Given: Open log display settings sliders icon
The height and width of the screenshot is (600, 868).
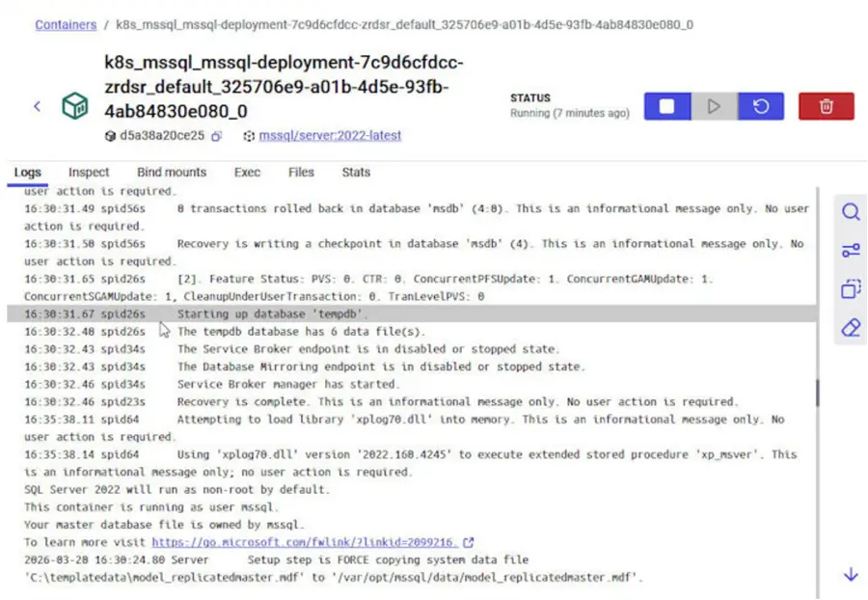Looking at the screenshot, I should click(x=851, y=251).
